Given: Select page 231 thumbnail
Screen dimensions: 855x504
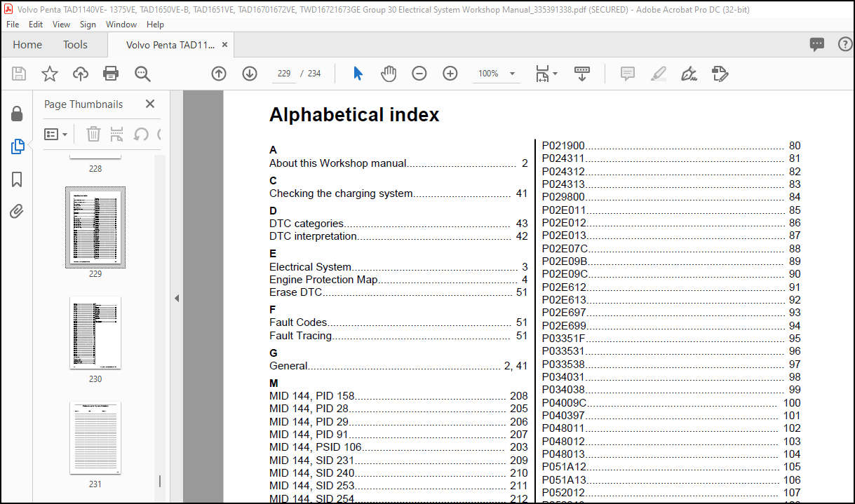Looking at the screenshot, I should [x=95, y=438].
